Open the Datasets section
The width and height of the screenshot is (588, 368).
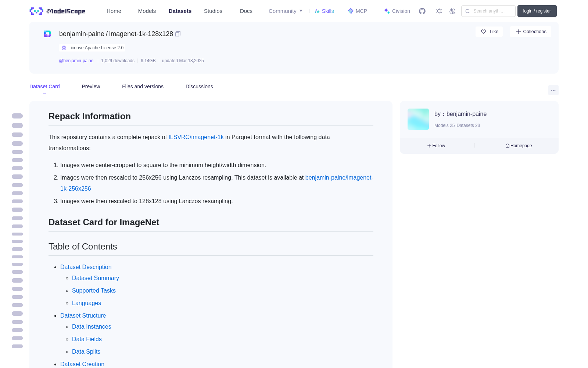[180, 11]
